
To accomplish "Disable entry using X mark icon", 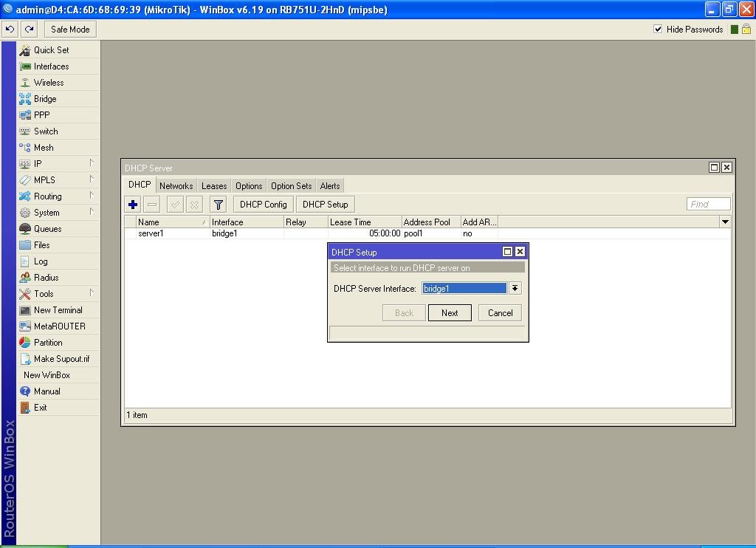I will click(x=194, y=205).
